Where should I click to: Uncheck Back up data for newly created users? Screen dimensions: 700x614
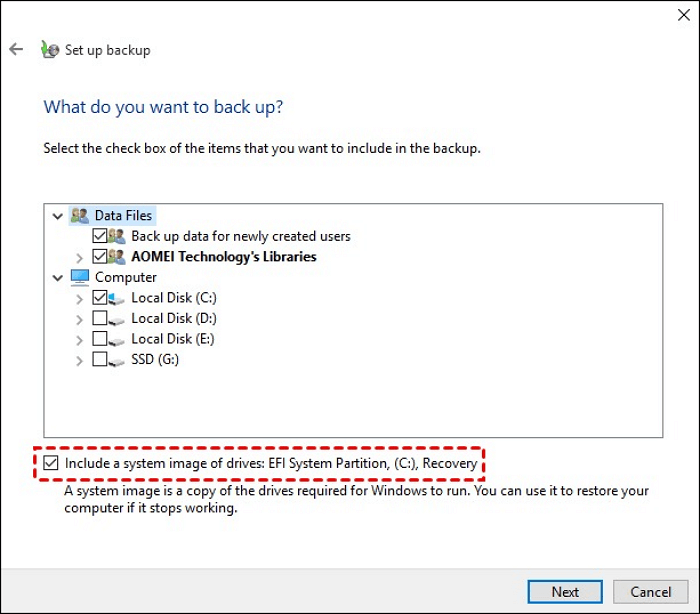click(100, 236)
